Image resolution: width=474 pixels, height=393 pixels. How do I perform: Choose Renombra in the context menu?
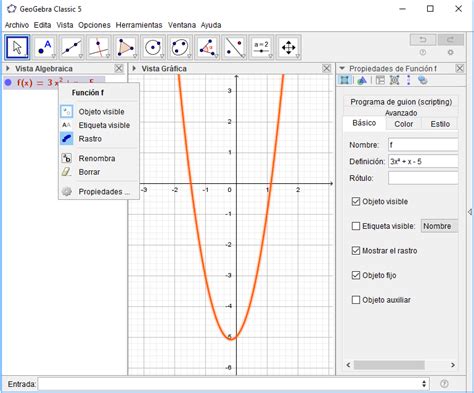[x=99, y=158]
